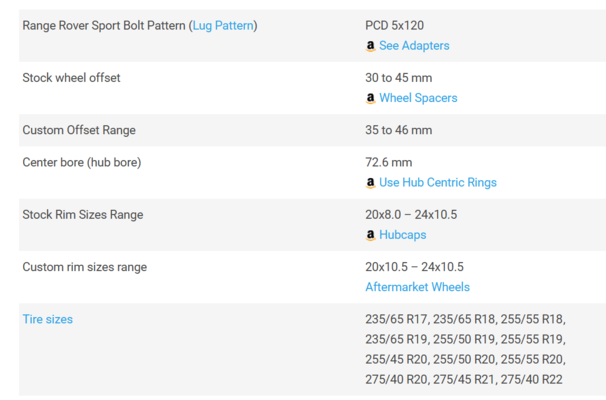Viewport: 606px width, 400px height.
Task: Open Use Hub Centric Rings link
Action: click(437, 182)
